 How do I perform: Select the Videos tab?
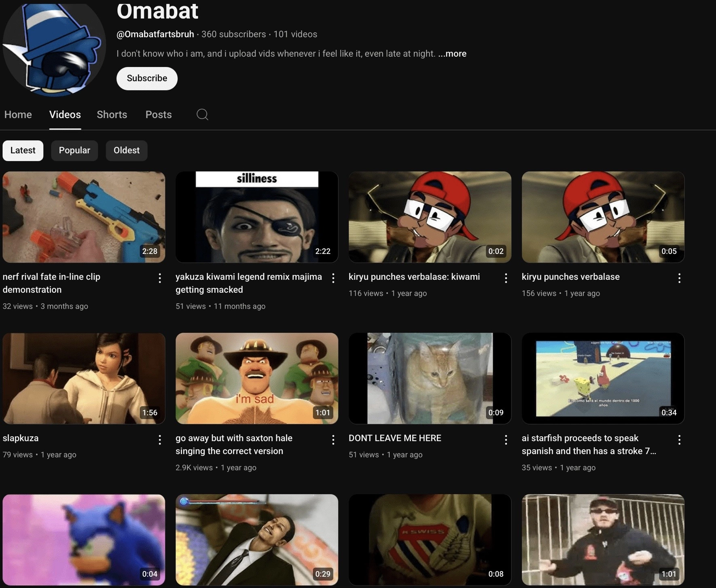(x=65, y=114)
